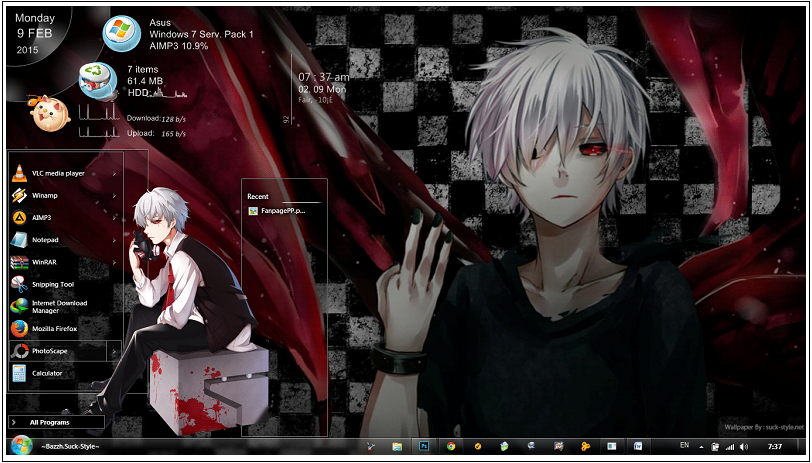This screenshot has height=463, width=812.
Task: Click the first pinned taskbar icon
Action: 371,446
